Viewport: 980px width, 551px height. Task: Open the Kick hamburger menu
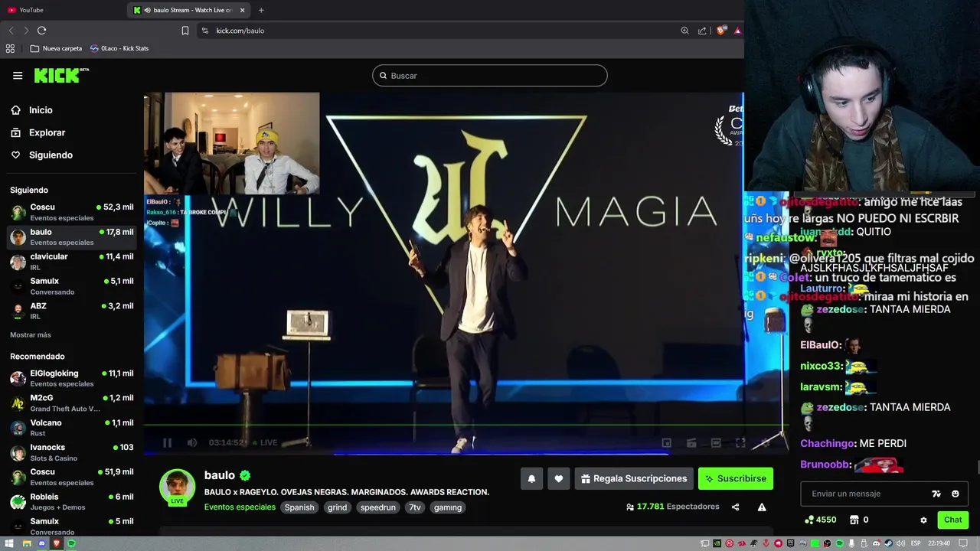click(18, 75)
